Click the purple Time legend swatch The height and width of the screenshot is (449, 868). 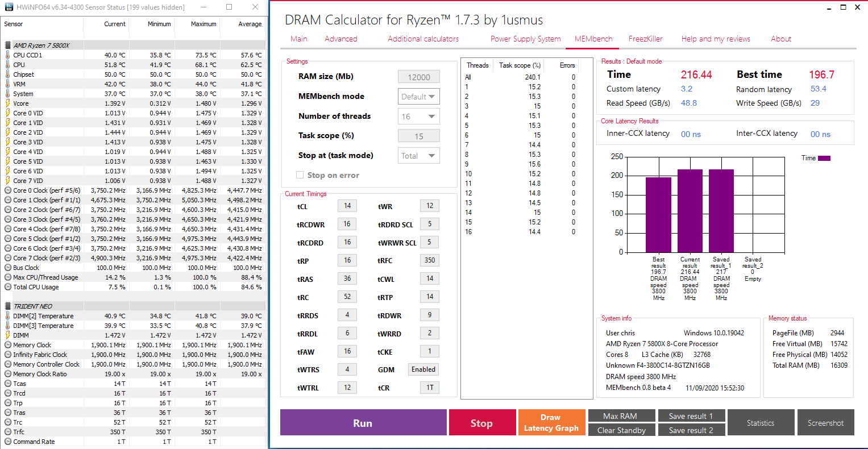(x=824, y=158)
